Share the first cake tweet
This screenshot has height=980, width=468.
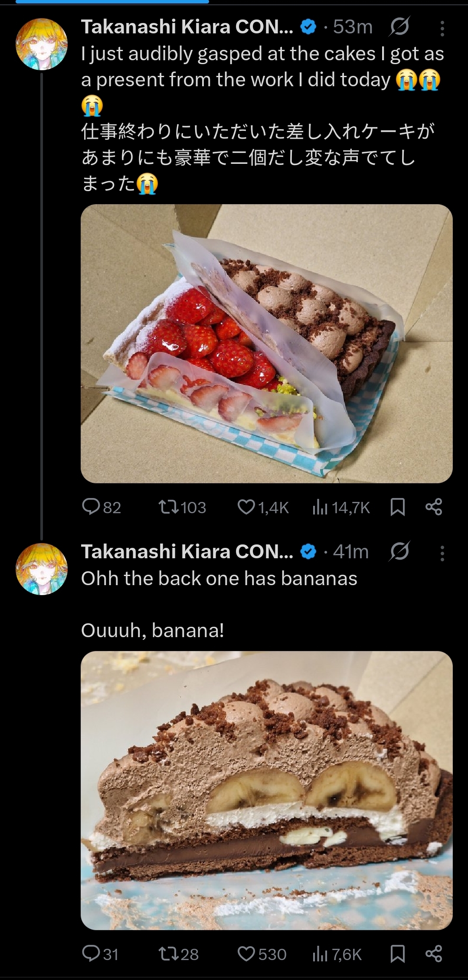click(434, 507)
